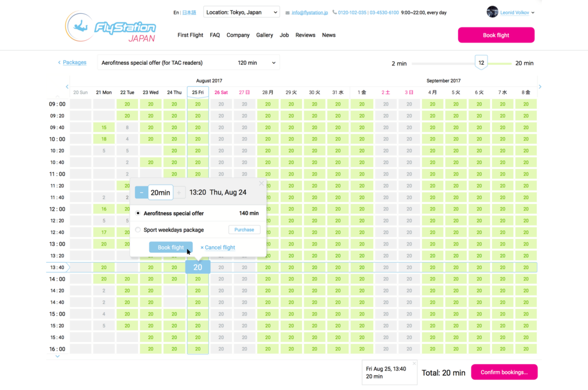The height and width of the screenshot is (390, 588).
Task: Click Leonid Volkov's profile avatar
Action: (x=492, y=12)
